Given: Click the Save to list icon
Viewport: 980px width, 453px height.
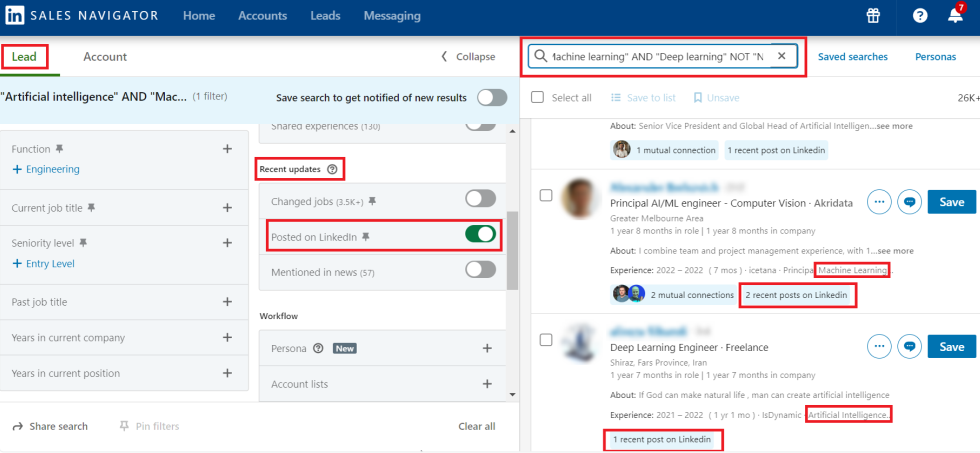Looking at the screenshot, I should 616,97.
